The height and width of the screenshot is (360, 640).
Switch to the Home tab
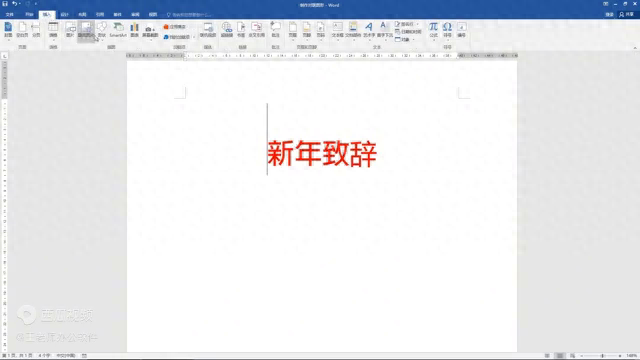pyautogui.click(x=29, y=14)
